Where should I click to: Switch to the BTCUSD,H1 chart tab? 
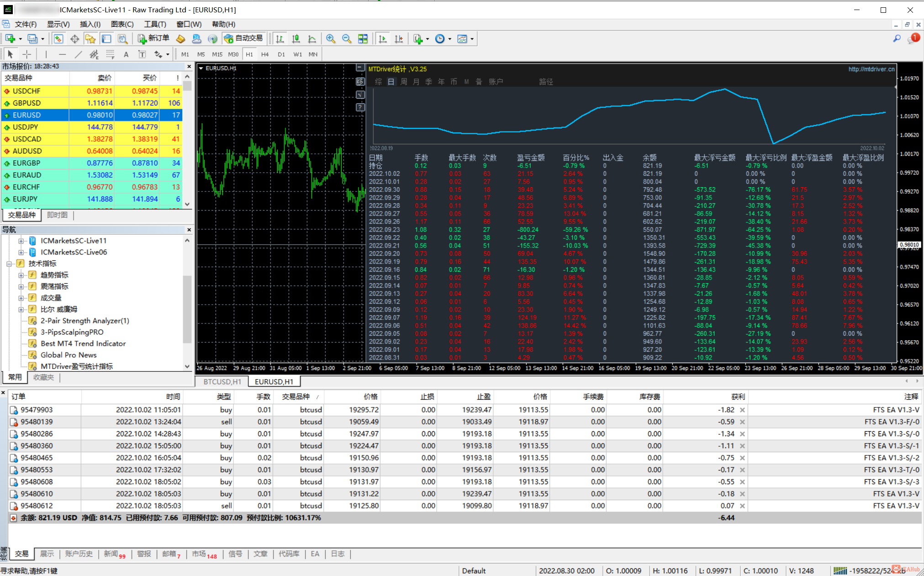(222, 381)
